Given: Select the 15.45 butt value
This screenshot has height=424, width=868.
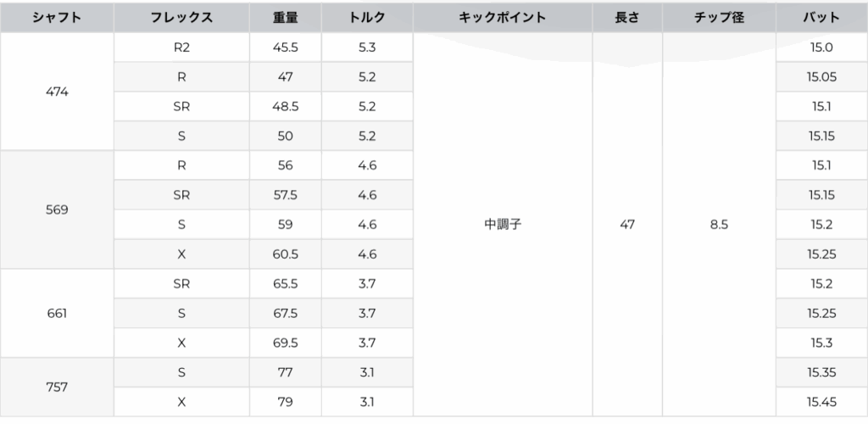Looking at the screenshot, I should coord(821,402).
